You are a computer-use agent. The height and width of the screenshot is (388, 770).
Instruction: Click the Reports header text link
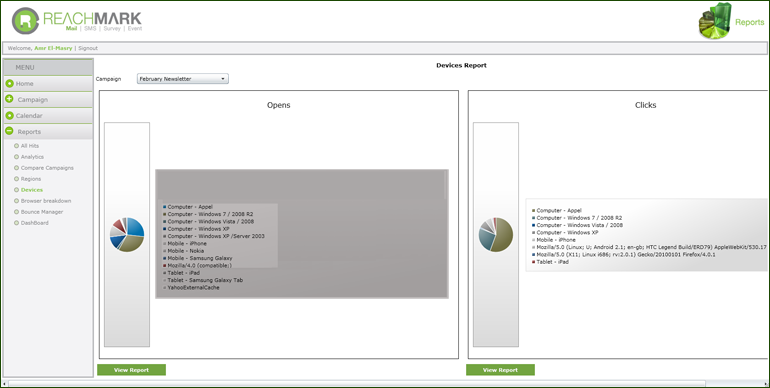click(x=749, y=22)
